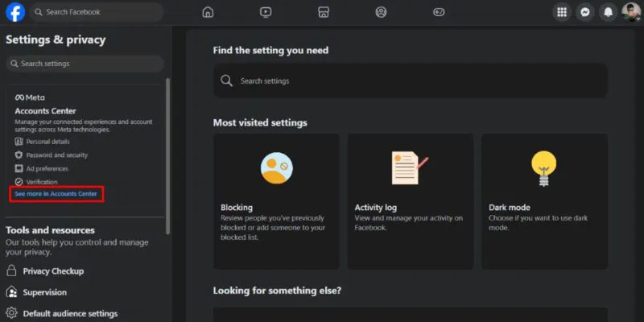
Task: Click the Search Facebook field
Action: coord(97,12)
